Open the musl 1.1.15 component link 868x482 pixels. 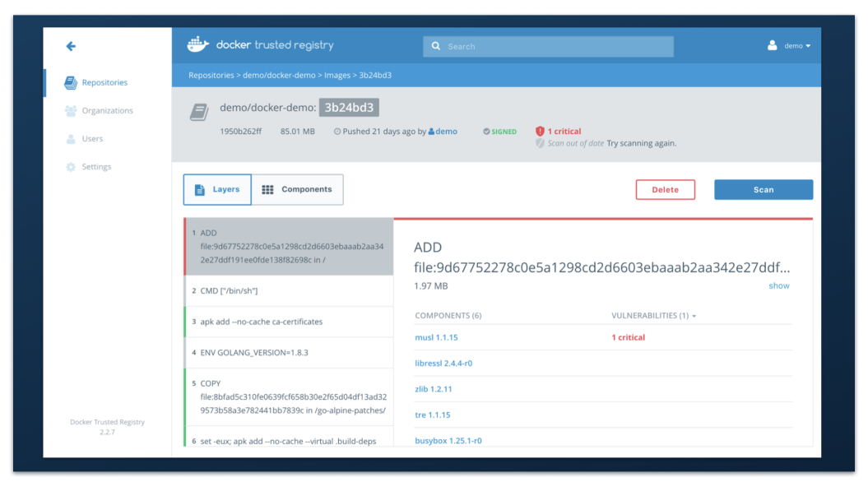(436, 337)
